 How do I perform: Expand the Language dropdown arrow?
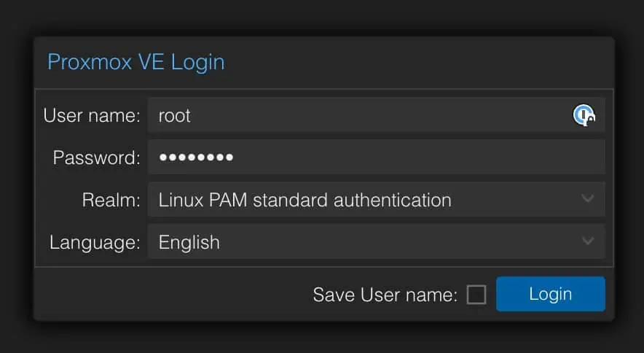coord(588,241)
